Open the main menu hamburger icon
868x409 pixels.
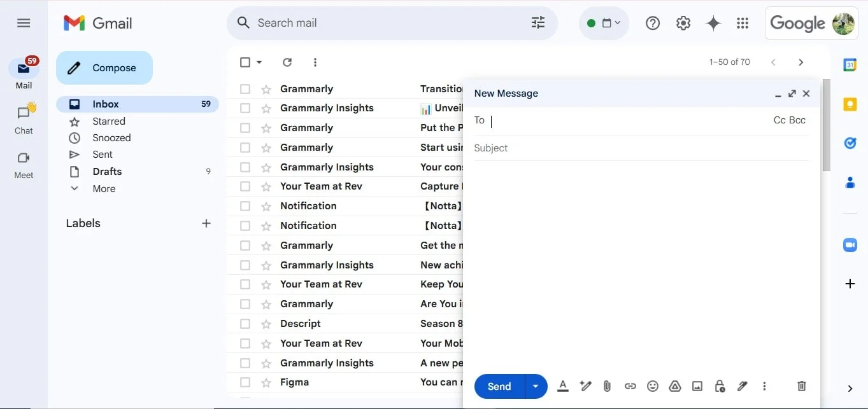click(x=24, y=23)
